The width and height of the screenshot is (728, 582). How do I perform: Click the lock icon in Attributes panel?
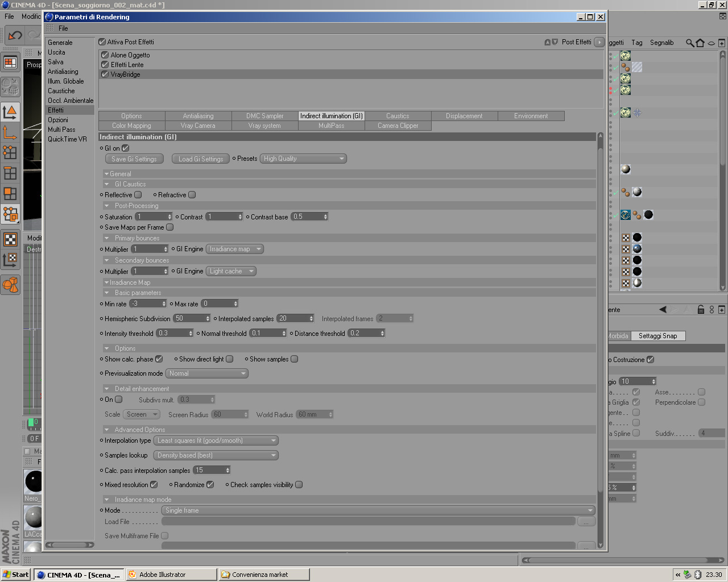pyautogui.click(x=701, y=310)
